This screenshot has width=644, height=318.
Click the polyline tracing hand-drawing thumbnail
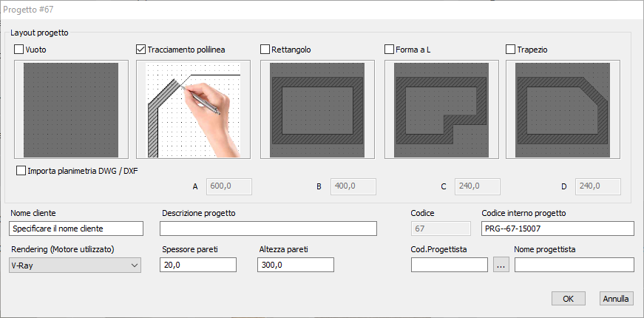[193, 109]
